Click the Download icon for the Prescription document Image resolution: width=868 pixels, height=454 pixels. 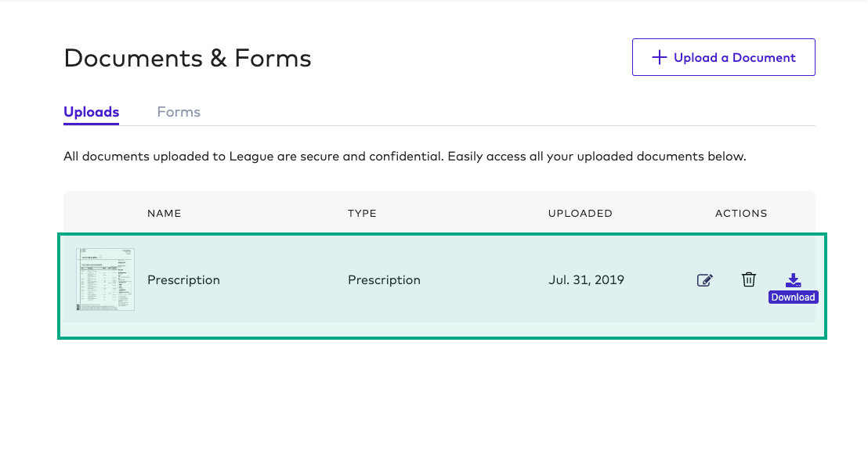coord(794,279)
